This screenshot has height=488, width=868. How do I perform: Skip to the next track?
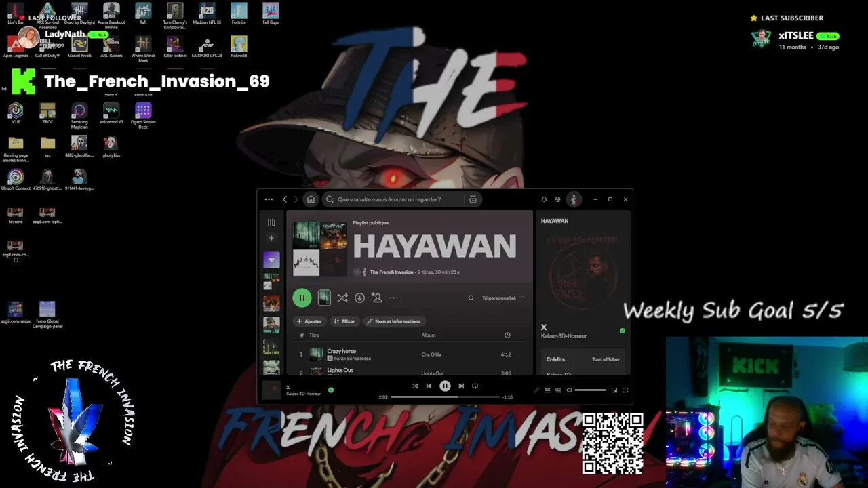coord(461,386)
